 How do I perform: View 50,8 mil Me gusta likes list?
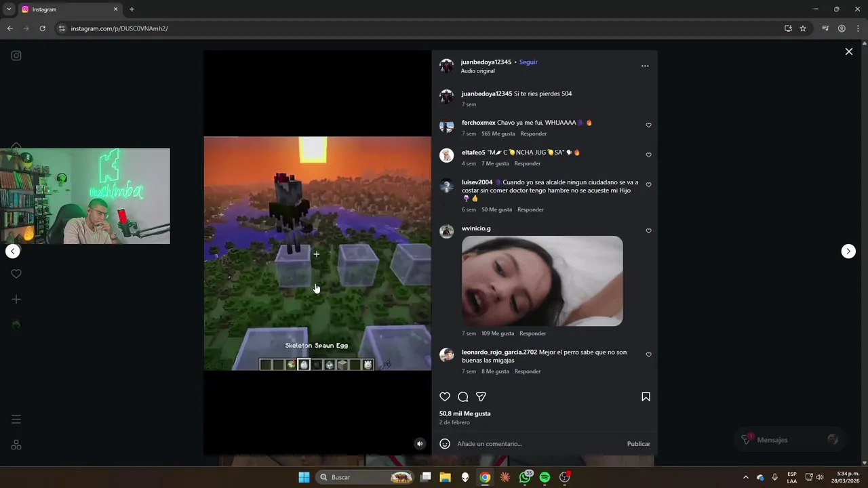(465, 413)
